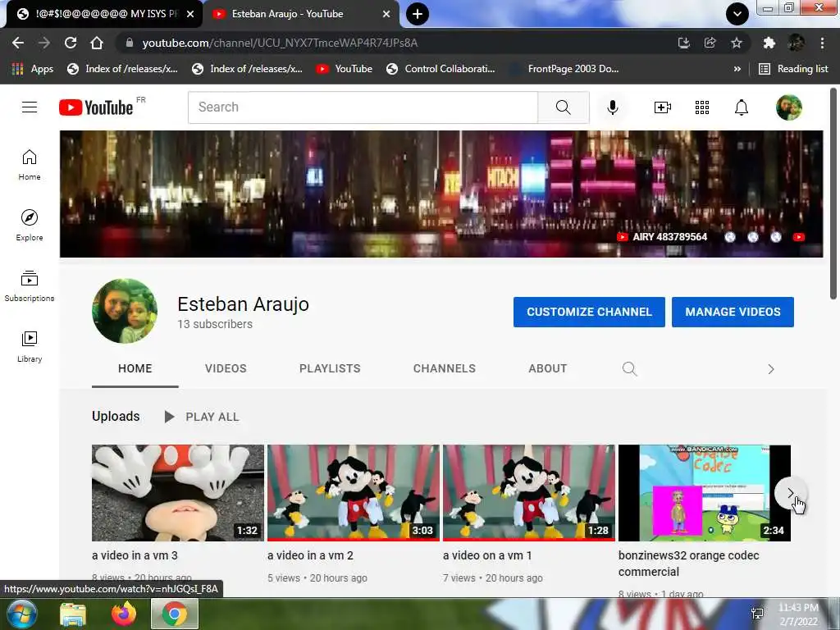Switch to the PLAYLISTS channel tab
Screen dimensions: 840x630
(330, 368)
